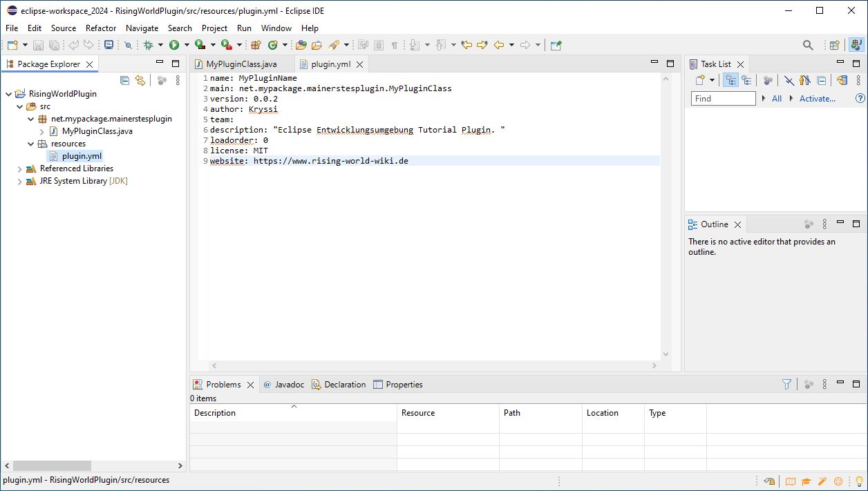Screen dimensions: 868x491
Task: Open the Project menu
Action: (214, 28)
